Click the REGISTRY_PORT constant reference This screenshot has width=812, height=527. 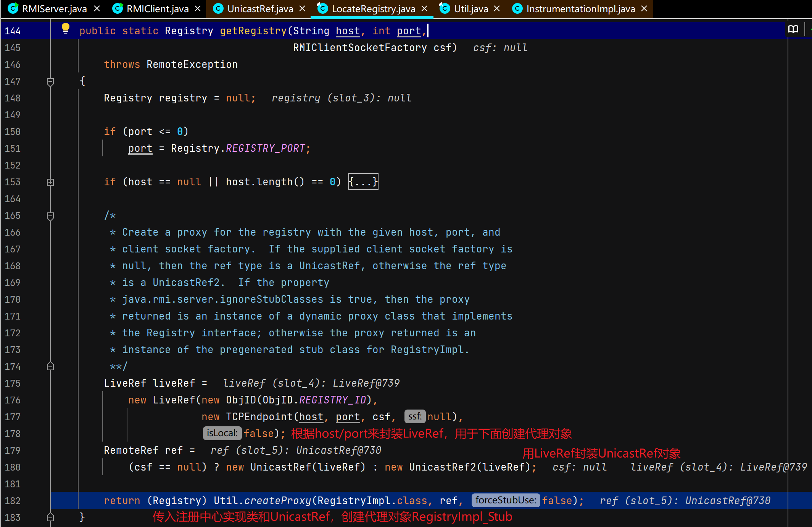point(266,148)
